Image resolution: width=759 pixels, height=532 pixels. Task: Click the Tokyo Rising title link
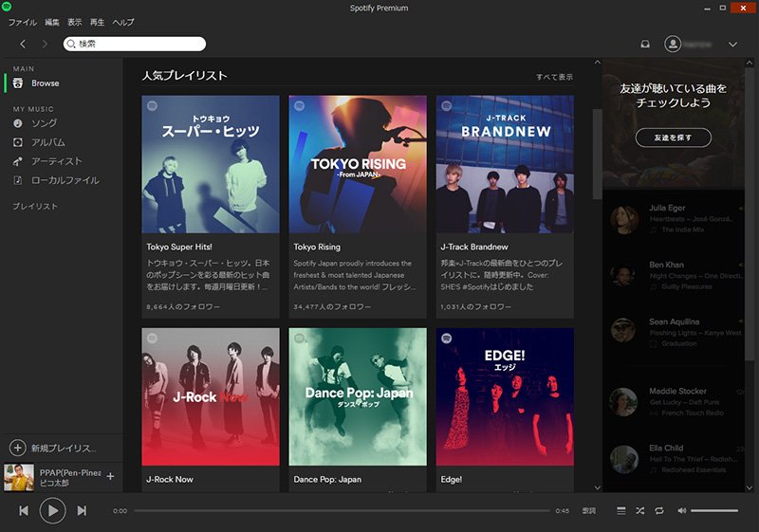point(317,247)
